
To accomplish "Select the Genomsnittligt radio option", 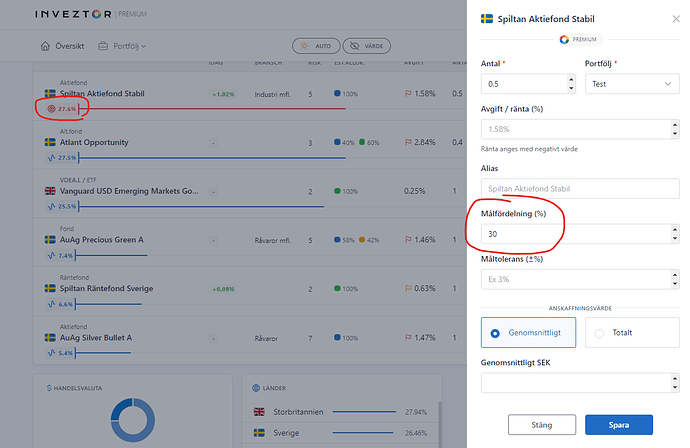I will (x=496, y=332).
